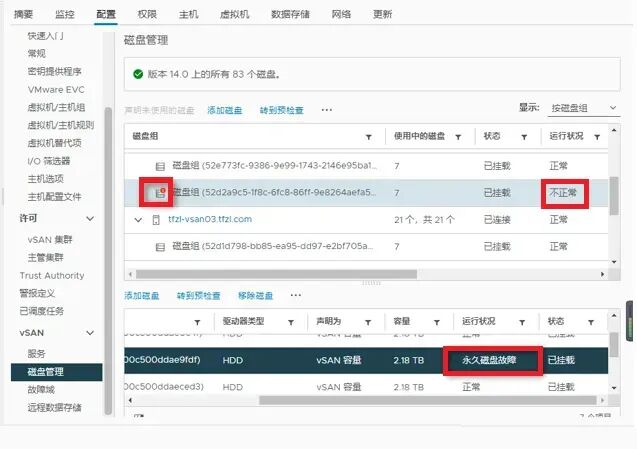Select disk row ending ddaeced3
Screen dimensions: 637x449
[x=366, y=387]
